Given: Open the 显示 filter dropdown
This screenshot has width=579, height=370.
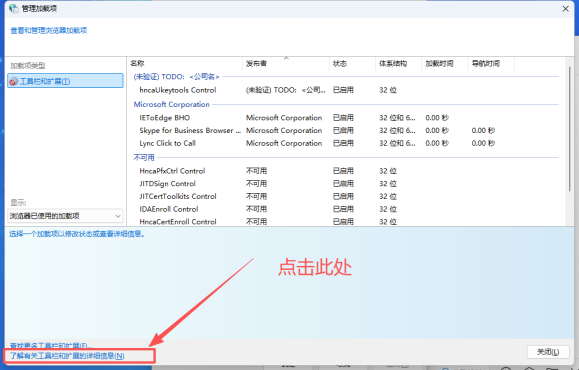Looking at the screenshot, I should pos(65,216).
